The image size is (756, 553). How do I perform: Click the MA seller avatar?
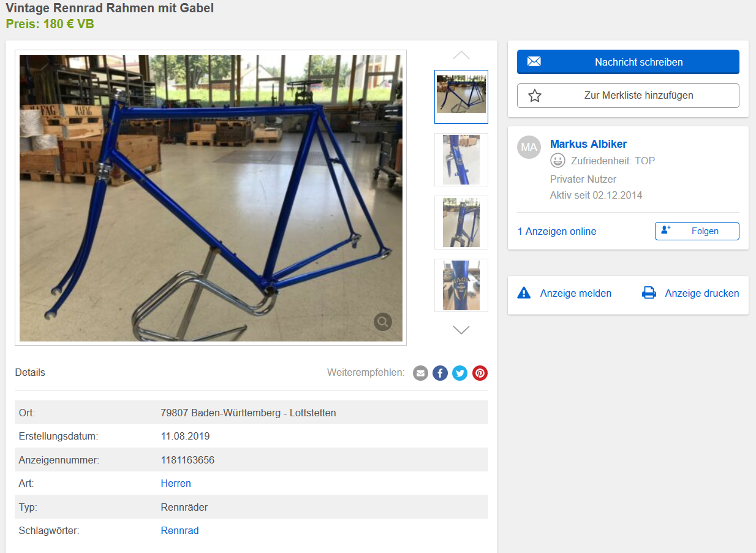[x=529, y=147]
